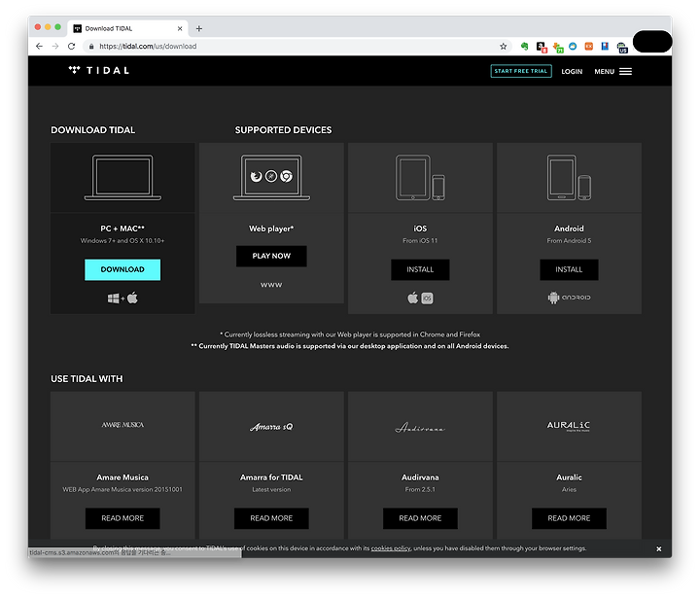Click the Web player browser laptop illustration
This screenshot has height=598, width=700.
271,177
